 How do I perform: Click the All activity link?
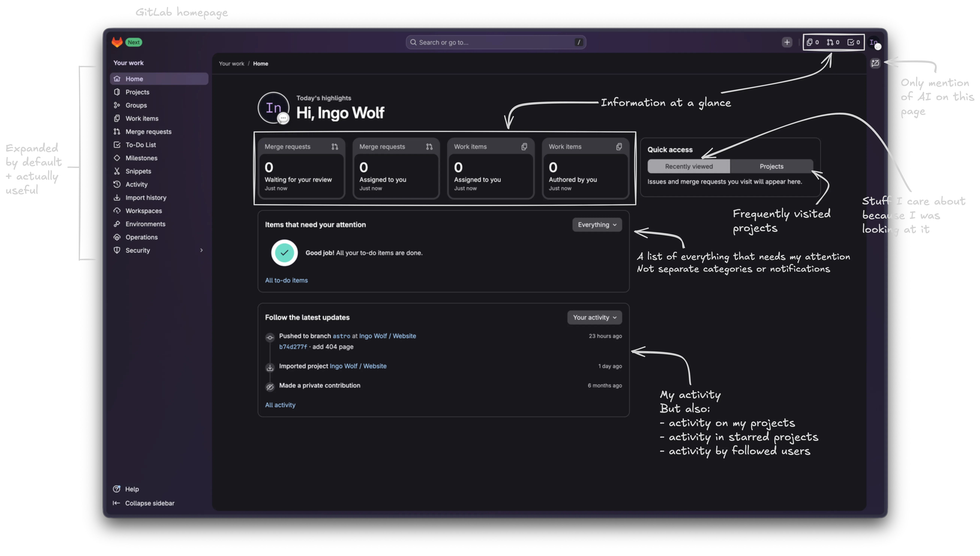coord(280,405)
